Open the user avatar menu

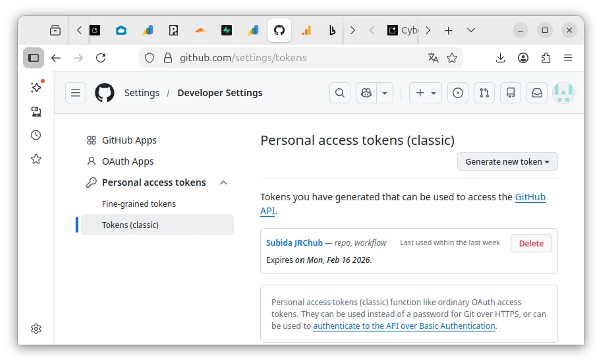coord(563,93)
